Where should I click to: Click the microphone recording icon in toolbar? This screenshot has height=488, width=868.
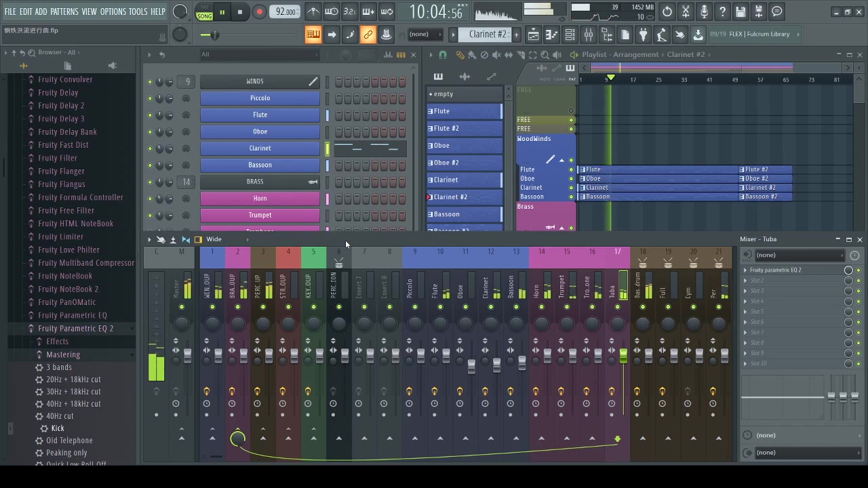pyautogui.click(x=704, y=12)
